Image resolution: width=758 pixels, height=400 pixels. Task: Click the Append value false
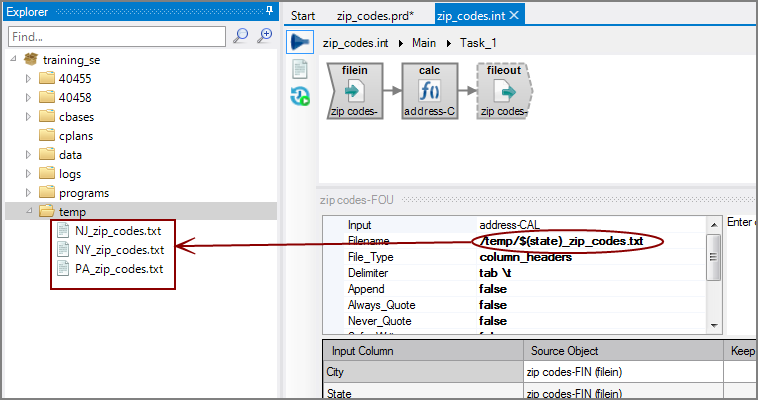(x=493, y=289)
